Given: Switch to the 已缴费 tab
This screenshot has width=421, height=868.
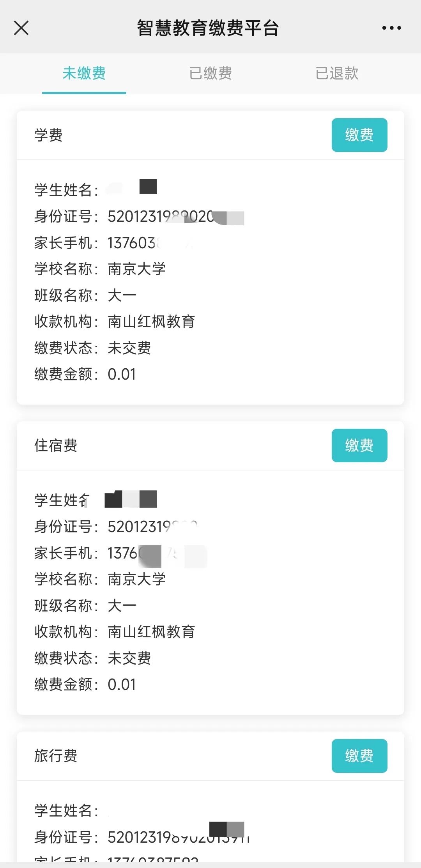Looking at the screenshot, I should coord(210,73).
